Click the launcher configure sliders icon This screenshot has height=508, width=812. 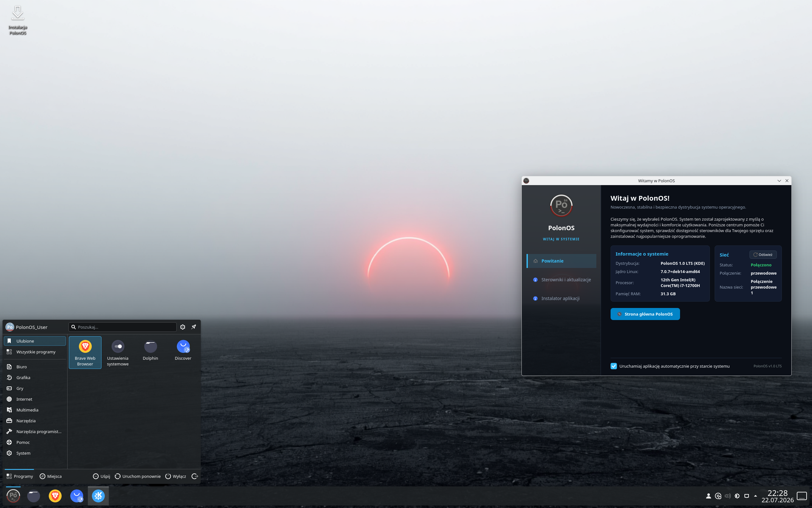click(x=182, y=327)
